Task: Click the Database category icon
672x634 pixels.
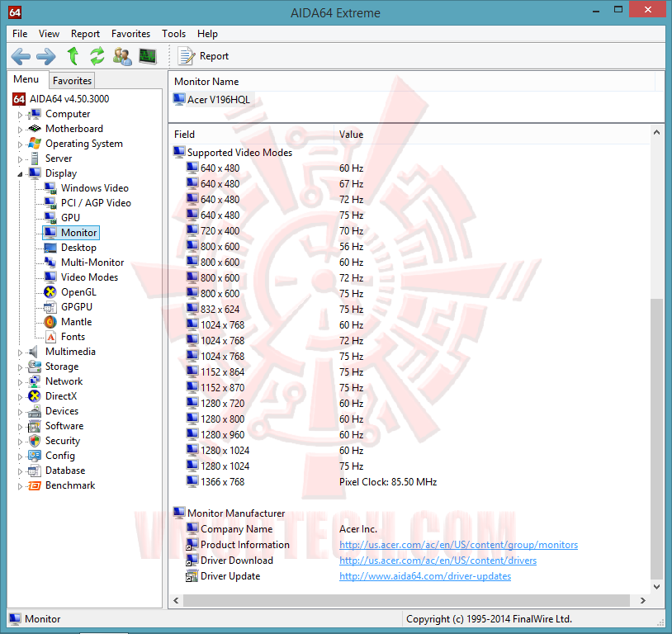Action: (35, 471)
